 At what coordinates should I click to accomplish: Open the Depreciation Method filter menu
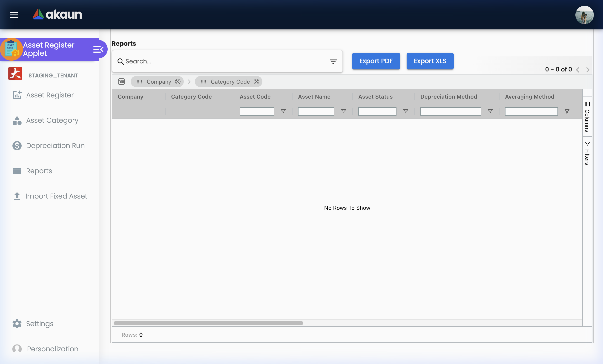click(x=490, y=111)
